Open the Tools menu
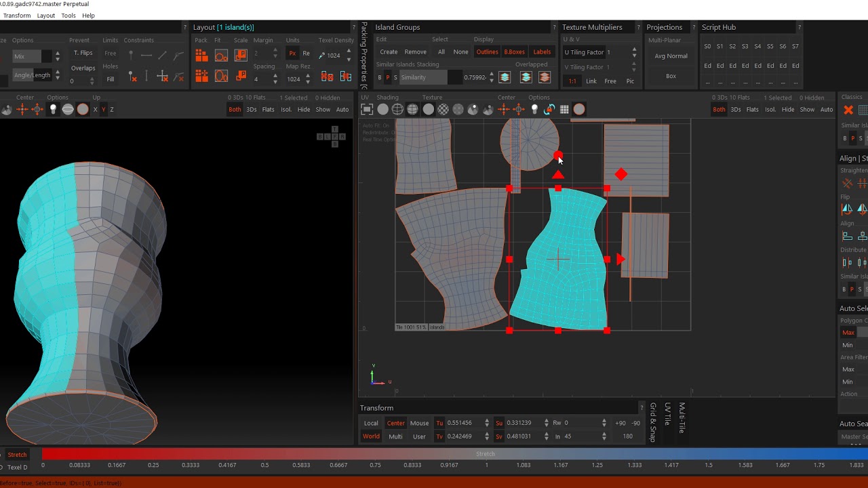The height and width of the screenshot is (488, 868). 68,16
